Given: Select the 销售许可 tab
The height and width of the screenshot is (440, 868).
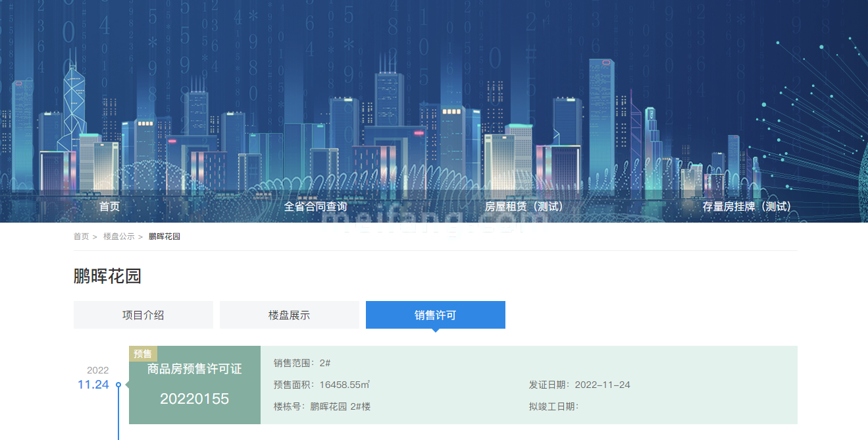Looking at the screenshot, I should point(435,315).
